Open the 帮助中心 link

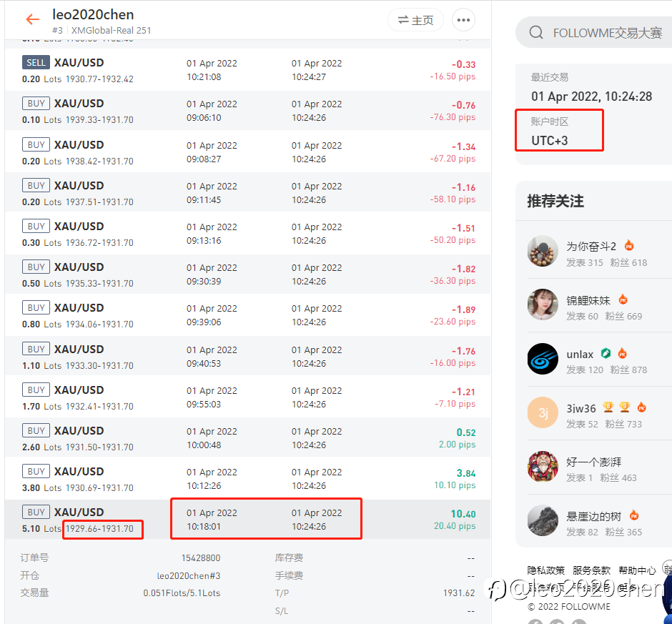tap(637, 570)
